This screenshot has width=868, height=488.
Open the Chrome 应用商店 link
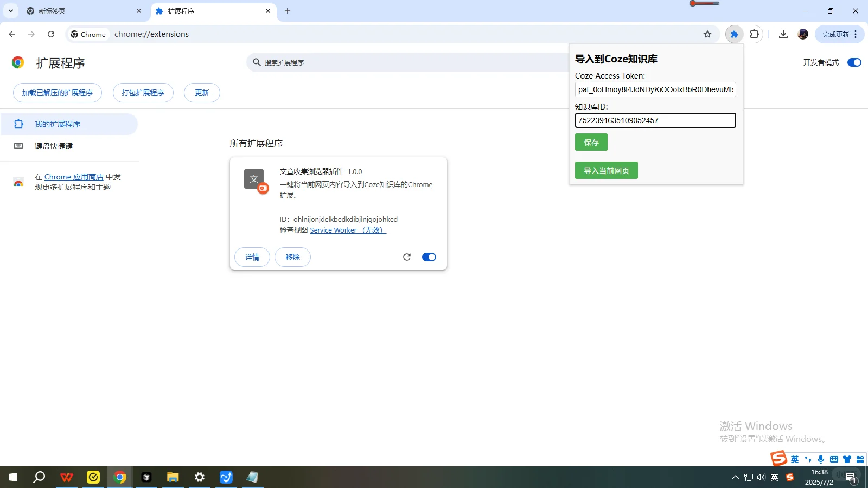(x=74, y=177)
